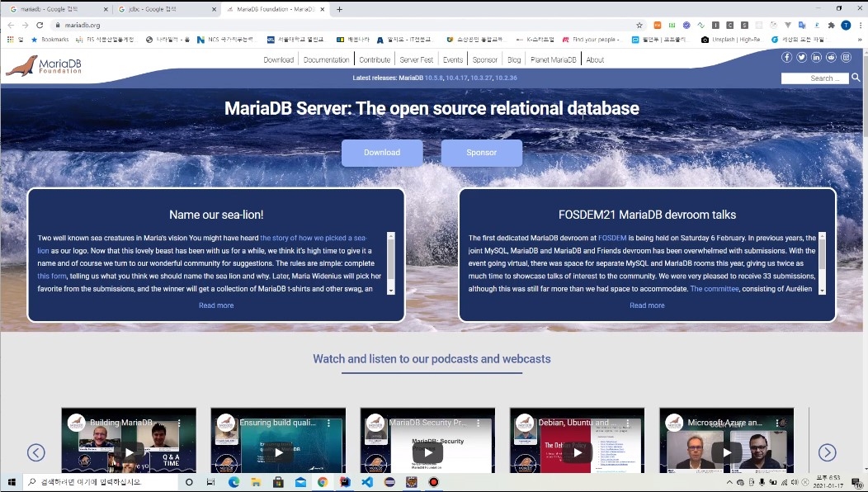The height and width of the screenshot is (492, 868).
Task: Open Windows Start menu
Action: (x=11, y=482)
